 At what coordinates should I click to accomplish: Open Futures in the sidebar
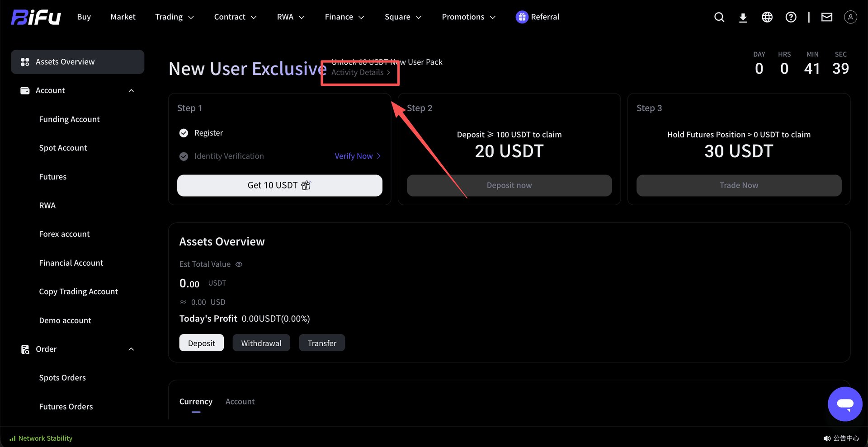[x=52, y=177]
